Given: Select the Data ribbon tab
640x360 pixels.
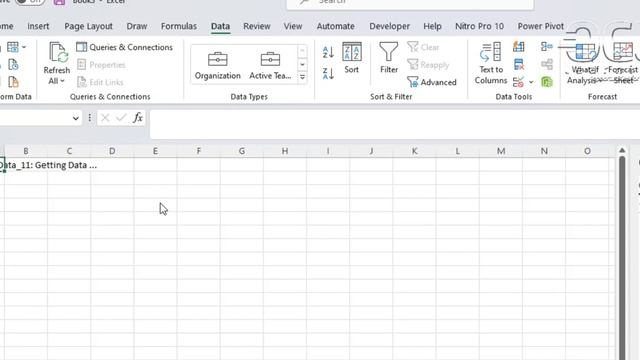Looking at the screenshot, I should pos(220,26).
